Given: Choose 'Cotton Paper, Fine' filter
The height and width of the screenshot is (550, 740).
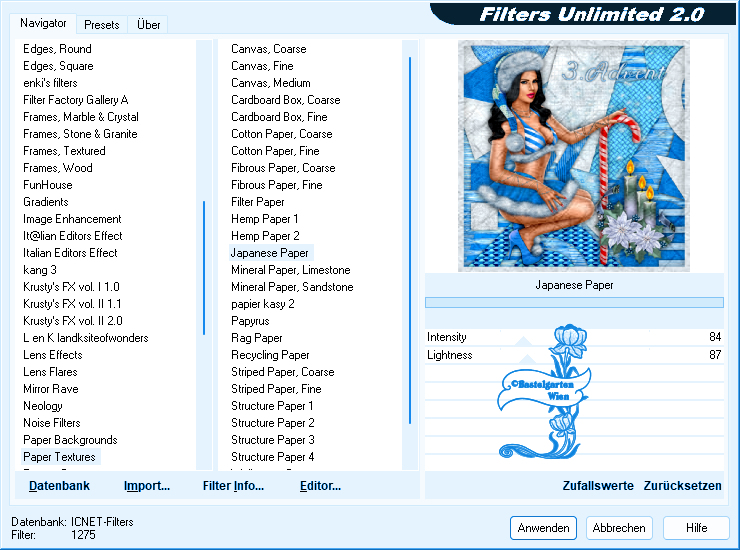Looking at the screenshot, I should 275,151.
